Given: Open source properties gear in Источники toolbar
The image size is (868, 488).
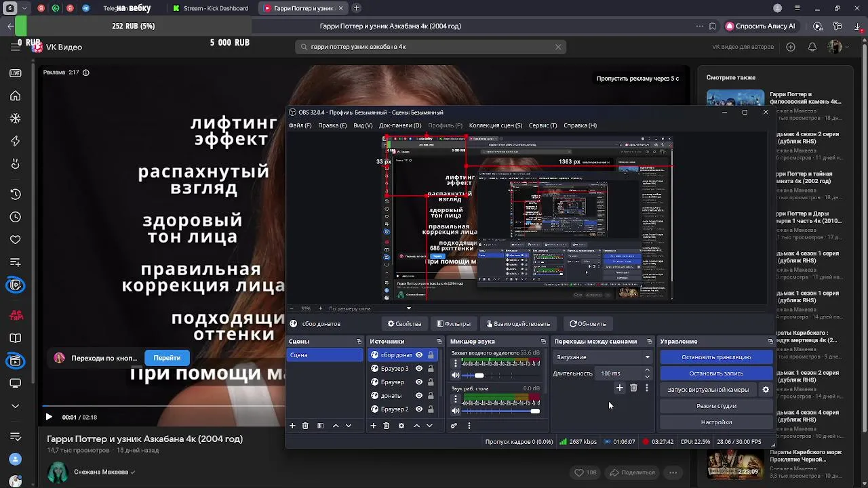Looking at the screenshot, I should [x=401, y=426].
